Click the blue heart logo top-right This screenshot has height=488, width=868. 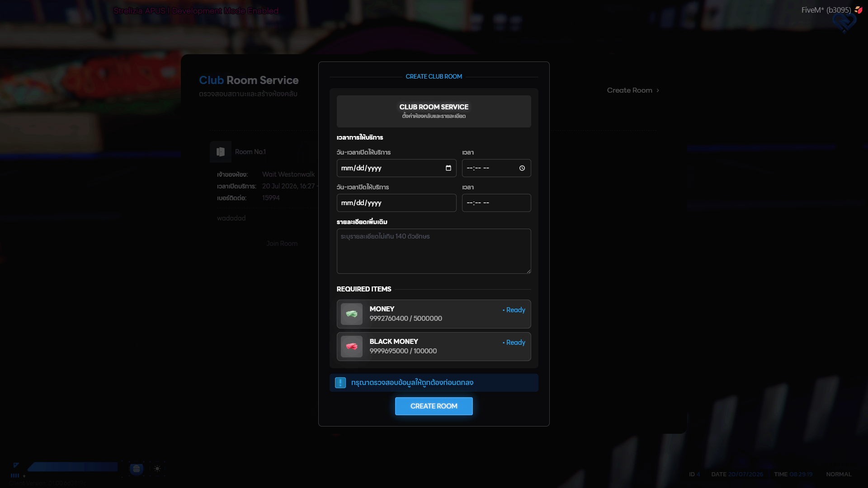pos(844,22)
